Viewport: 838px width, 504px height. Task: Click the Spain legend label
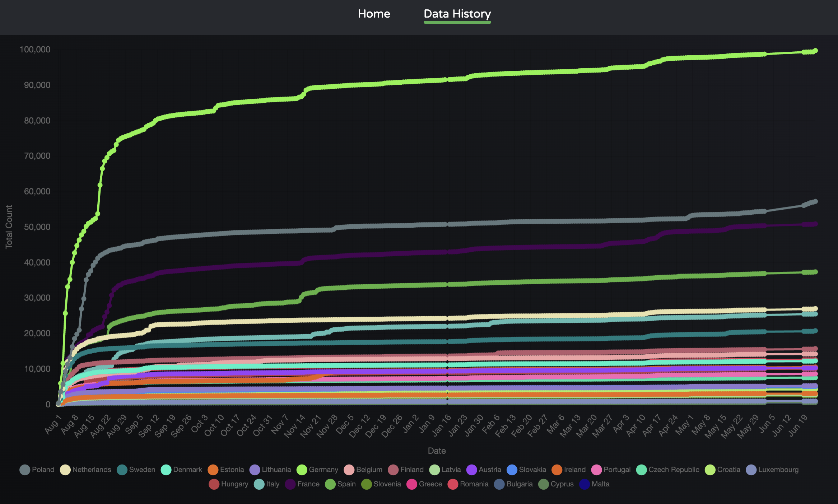click(346, 484)
